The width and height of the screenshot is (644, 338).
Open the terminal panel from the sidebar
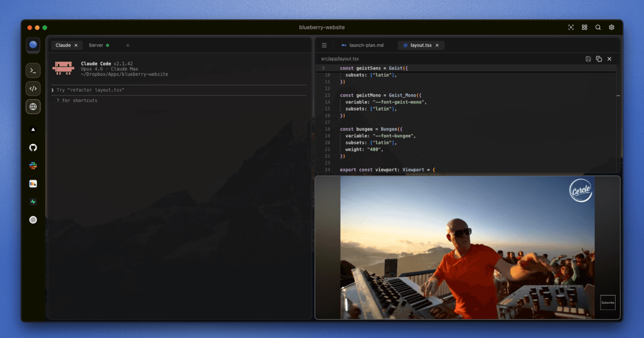pos(33,70)
